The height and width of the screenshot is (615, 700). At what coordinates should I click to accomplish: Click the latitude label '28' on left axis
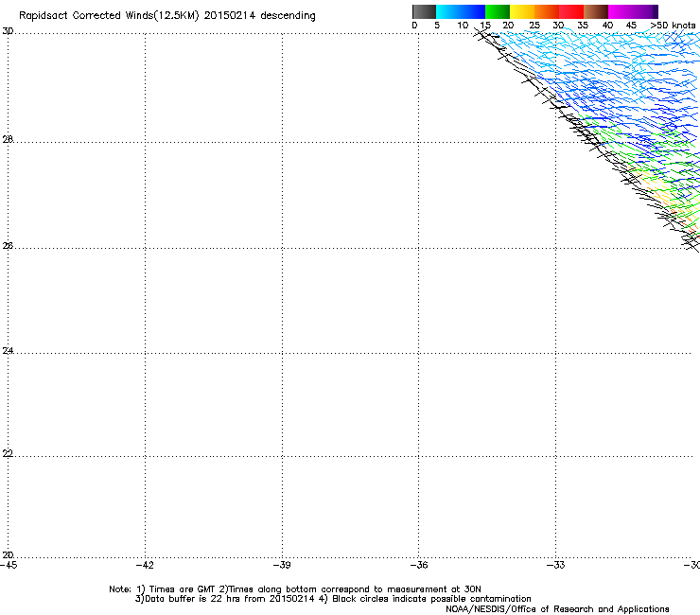click(8, 140)
